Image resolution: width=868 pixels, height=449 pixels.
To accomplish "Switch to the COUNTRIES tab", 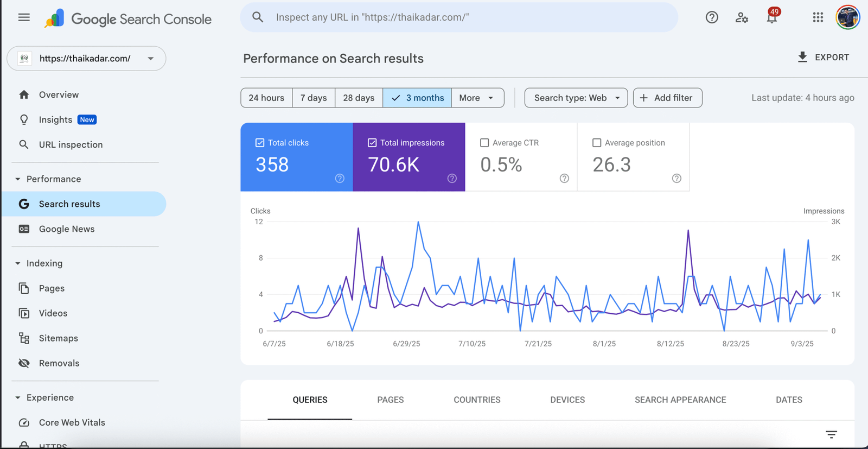I will [x=477, y=400].
